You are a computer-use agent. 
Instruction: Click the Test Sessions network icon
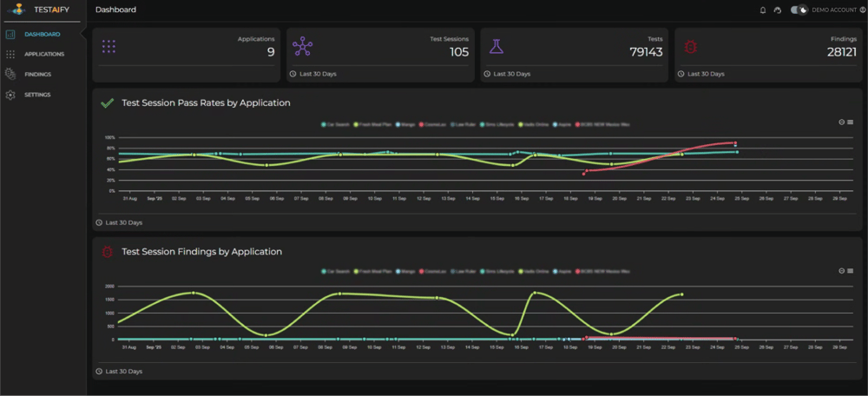302,46
